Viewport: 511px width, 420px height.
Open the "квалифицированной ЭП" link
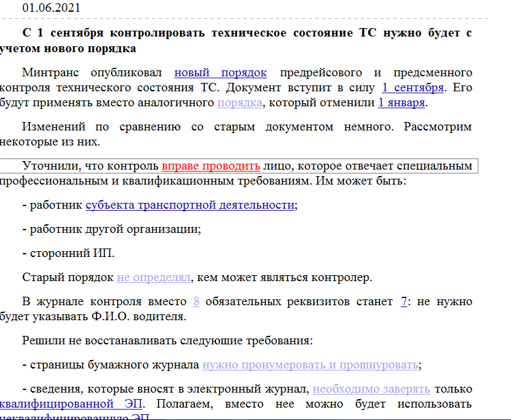pyautogui.click(x=72, y=404)
